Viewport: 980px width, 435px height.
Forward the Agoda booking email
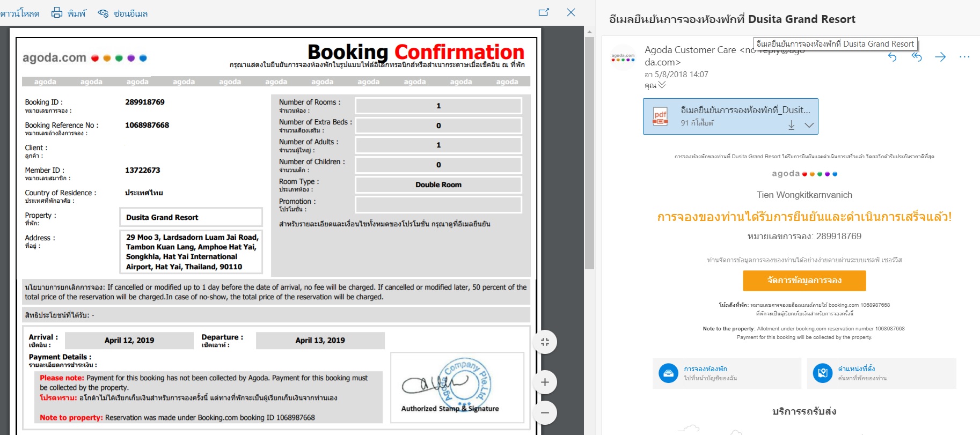pyautogui.click(x=940, y=57)
